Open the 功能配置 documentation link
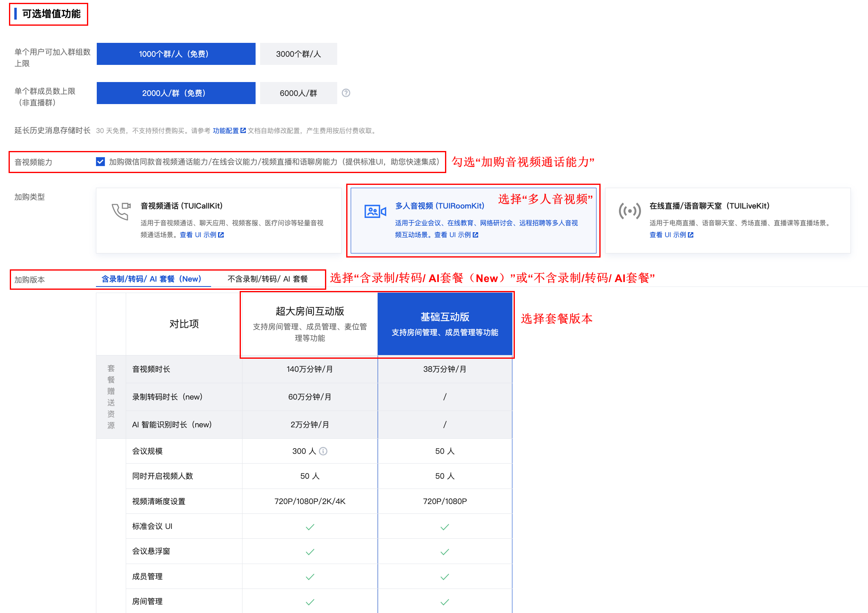 (225, 131)
